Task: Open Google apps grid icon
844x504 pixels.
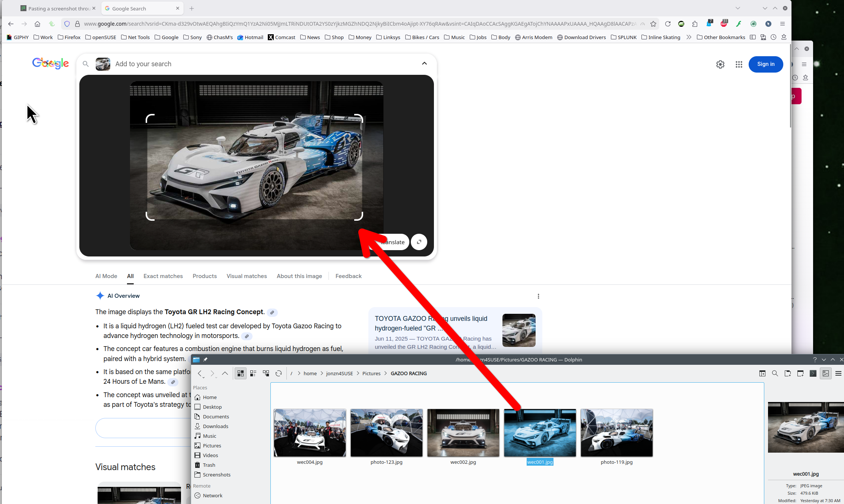Action: [739, 64]
